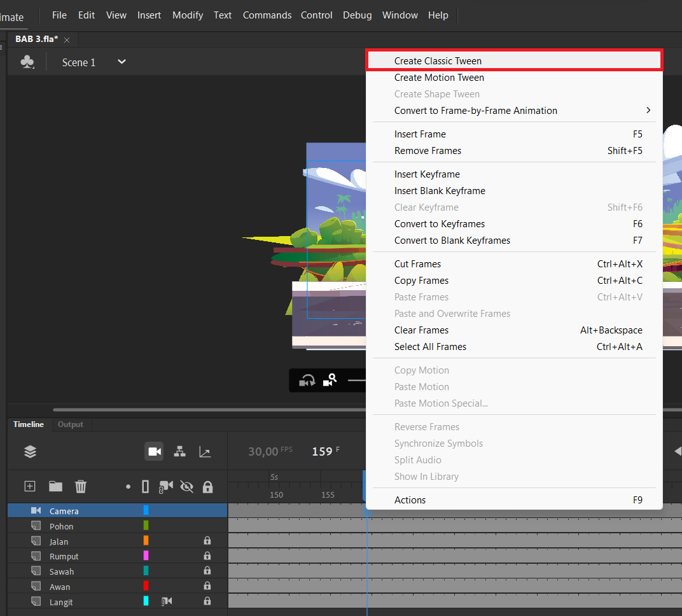
Task: Click the Delete layer trash icon
Action: pos(81,486)
